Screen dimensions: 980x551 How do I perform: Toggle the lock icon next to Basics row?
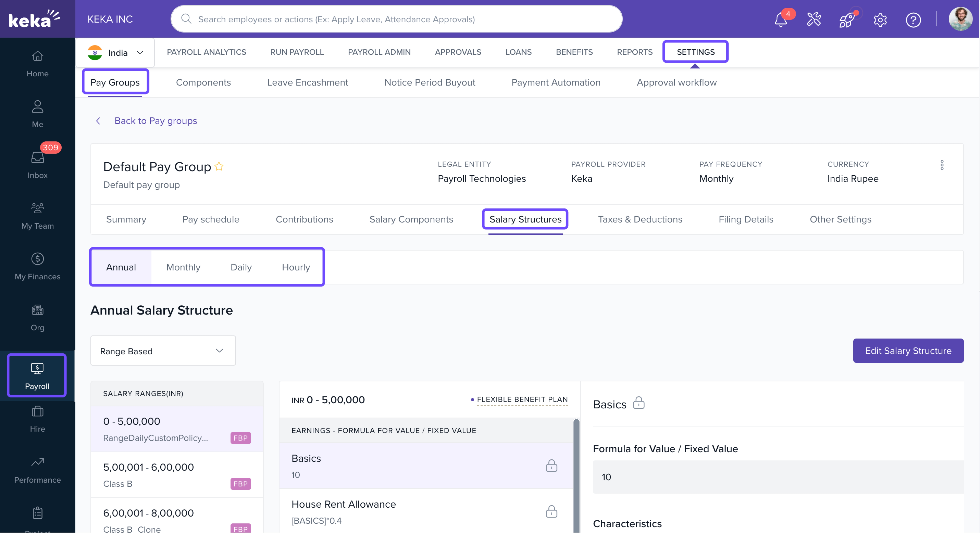[551, 465]
